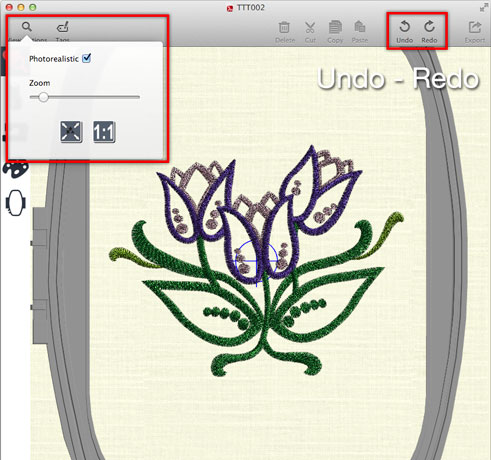Click the Zoom to Fit icon
The image size is (491, 460).
tap(71, 132)
